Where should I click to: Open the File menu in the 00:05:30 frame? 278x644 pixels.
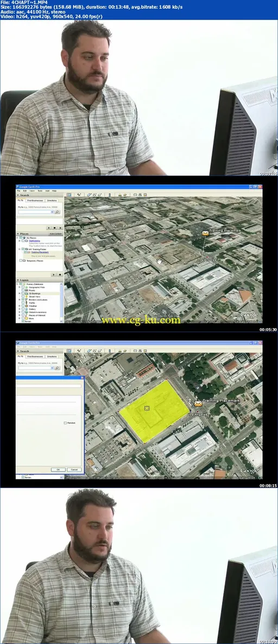18,191
